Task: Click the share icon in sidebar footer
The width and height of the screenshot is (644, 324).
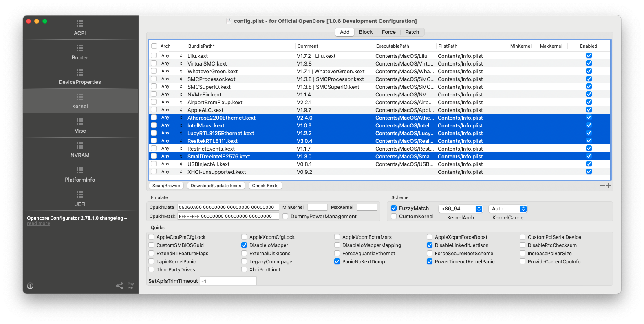Action: 119,286
